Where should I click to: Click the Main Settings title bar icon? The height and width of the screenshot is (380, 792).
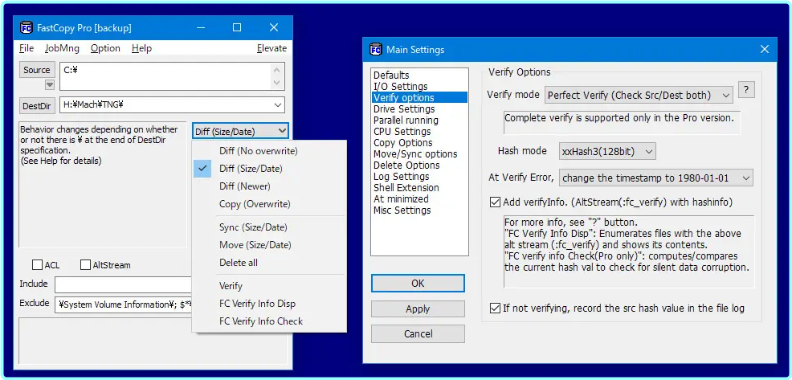(375, 50)
